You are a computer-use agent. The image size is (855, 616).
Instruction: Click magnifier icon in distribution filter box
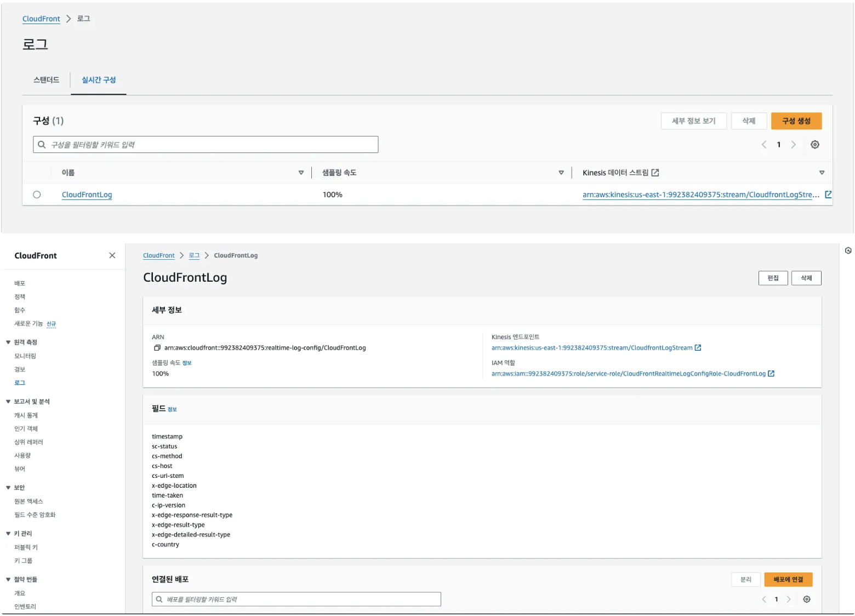click(159, 600)
